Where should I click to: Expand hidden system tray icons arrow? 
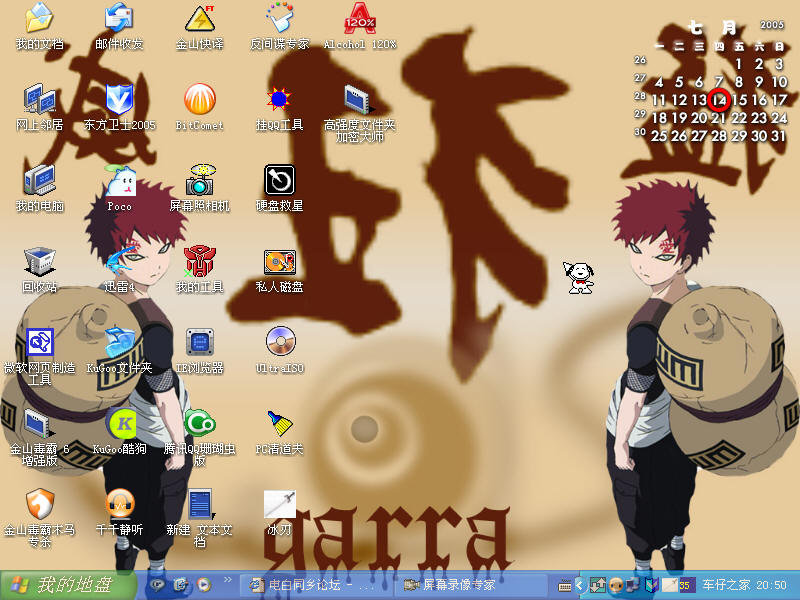(x=579, y=585)
